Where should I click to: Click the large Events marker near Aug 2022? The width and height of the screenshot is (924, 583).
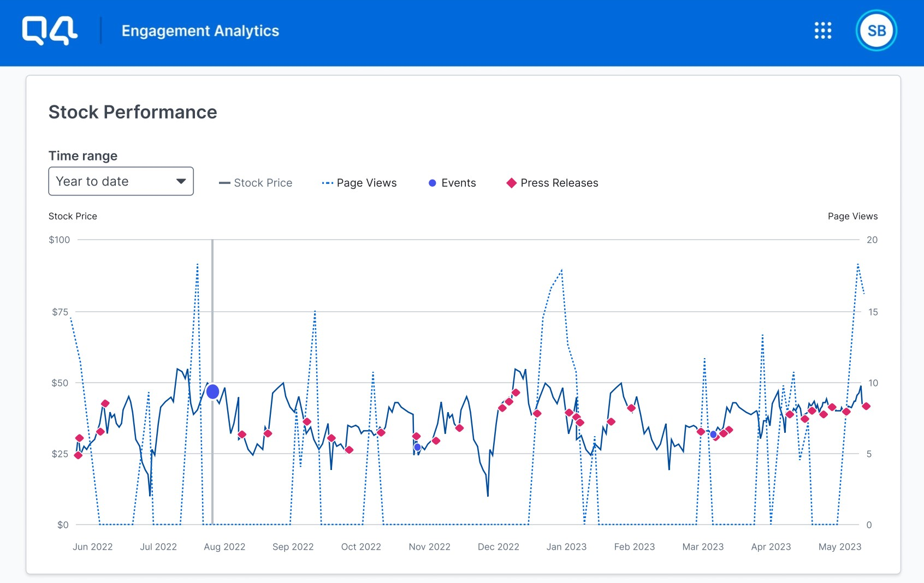pos(213,391)
